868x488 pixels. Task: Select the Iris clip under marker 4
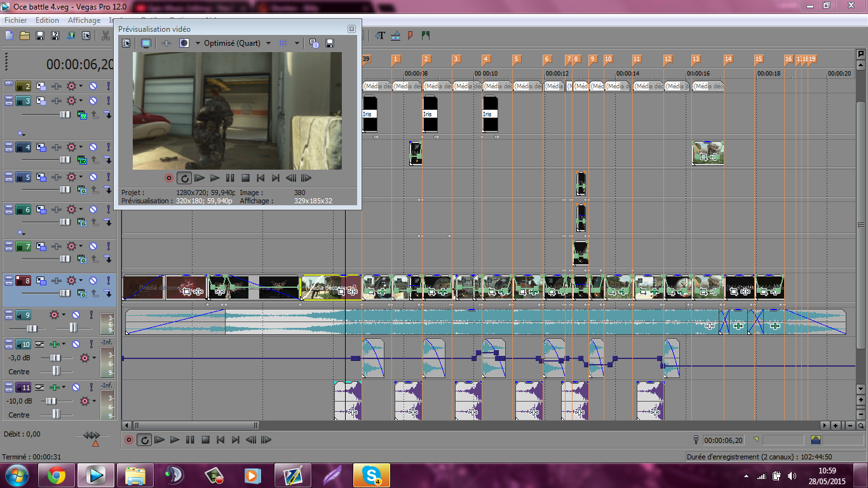[x=490, y=114]
